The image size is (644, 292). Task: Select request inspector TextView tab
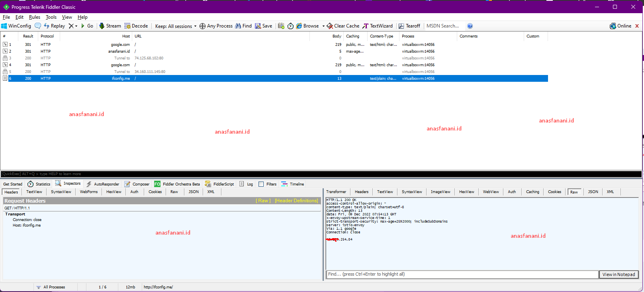tap(34, 192)
